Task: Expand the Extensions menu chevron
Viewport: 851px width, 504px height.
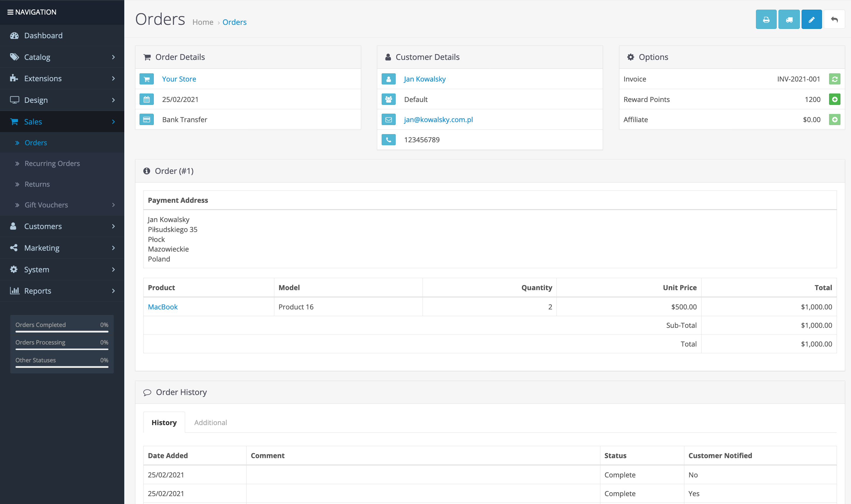Action: click(113, 79)
